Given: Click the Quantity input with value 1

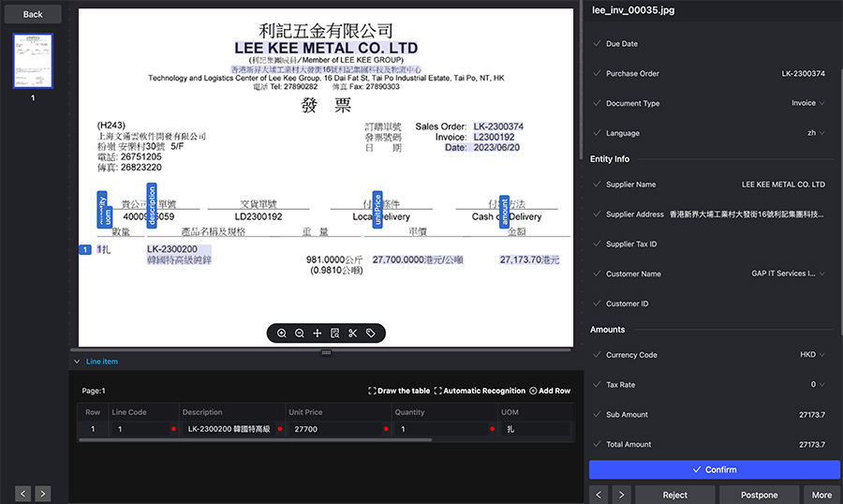Looking at the screenshot, I should pyautogui.click(x=441, y=429).
